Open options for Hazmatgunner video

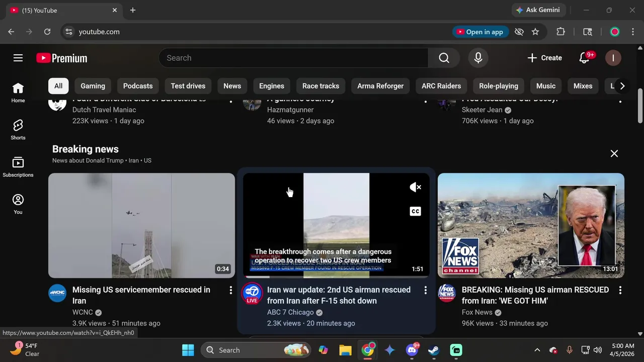pos(426,101)
